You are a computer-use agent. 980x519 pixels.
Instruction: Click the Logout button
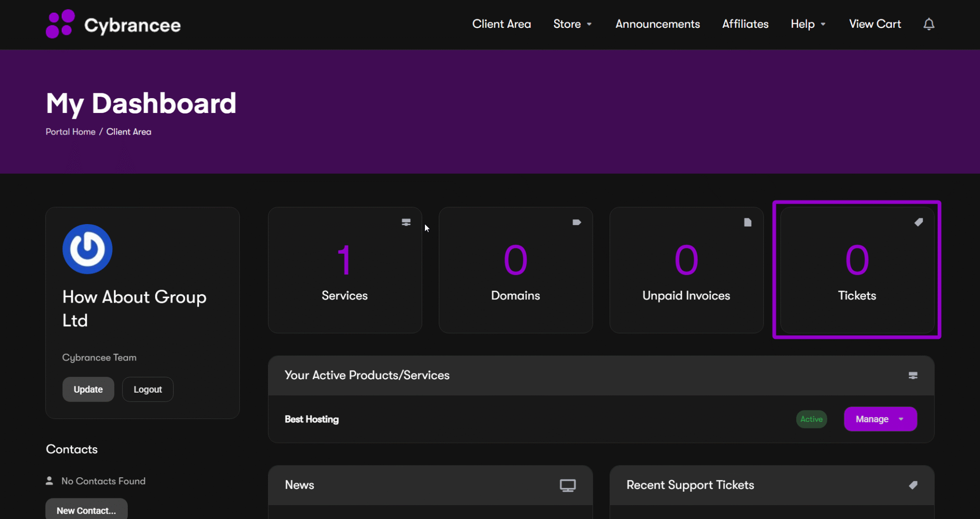(x=147, y=389)
